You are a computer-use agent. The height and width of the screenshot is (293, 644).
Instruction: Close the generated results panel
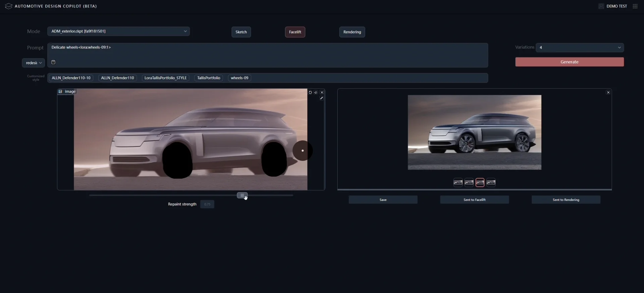coord(608,92)
